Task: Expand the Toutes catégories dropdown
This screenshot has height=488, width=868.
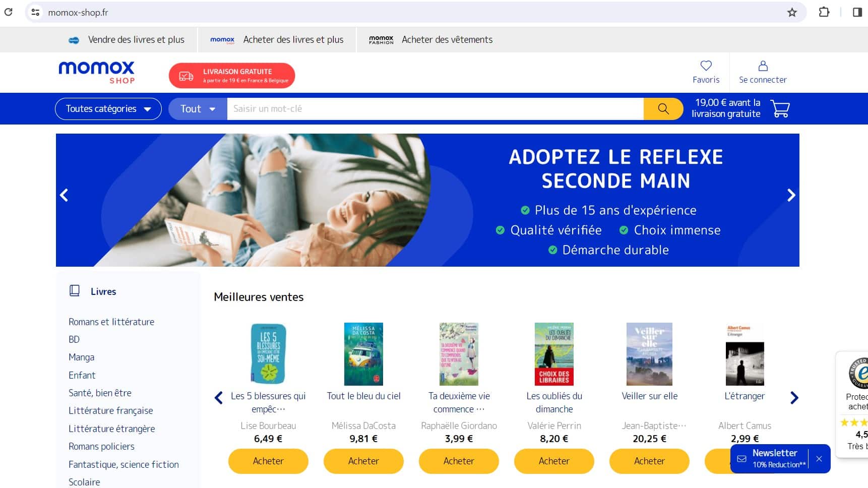Action: (x=108, y=109)
